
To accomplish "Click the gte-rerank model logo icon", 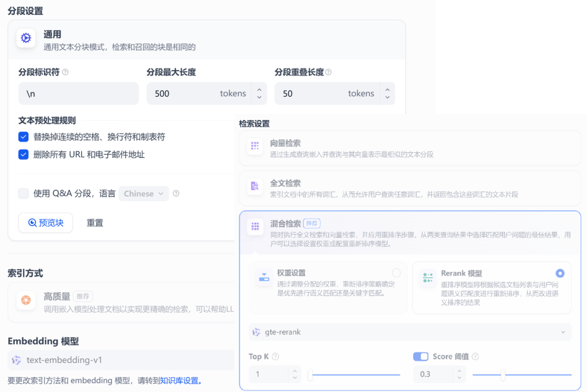I will pos(257,332).
